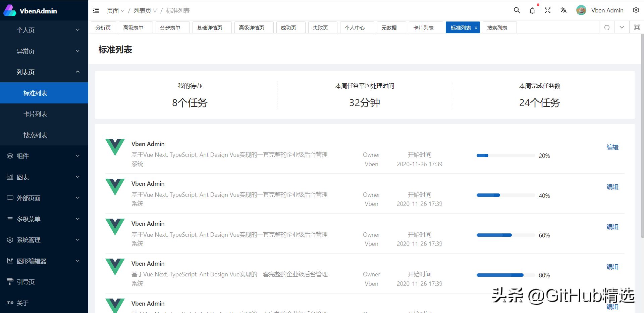
Task: Refresh the page using the reload icon
Action: pos(606,27)
